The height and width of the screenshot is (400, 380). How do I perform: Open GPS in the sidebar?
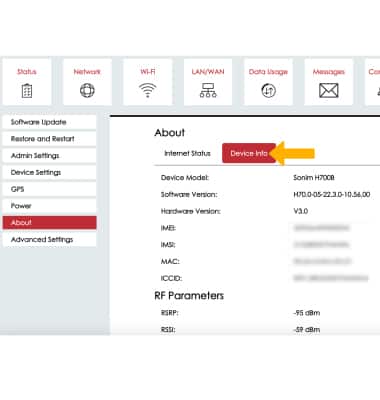49,189
